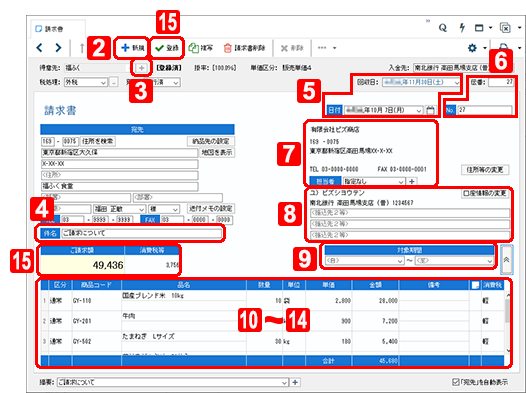Click the calendar icon beside 日付
Image resolution: width=526 pixels, height=393 pixels.
430,110
